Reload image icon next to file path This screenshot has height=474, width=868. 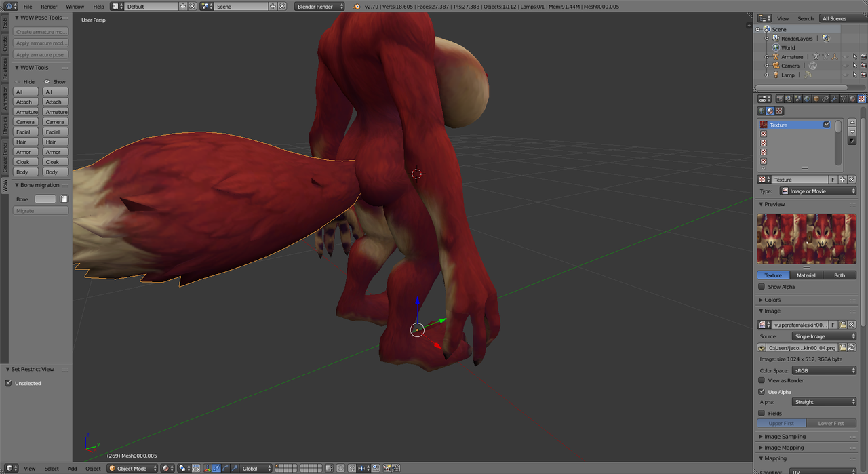point(852,347)
